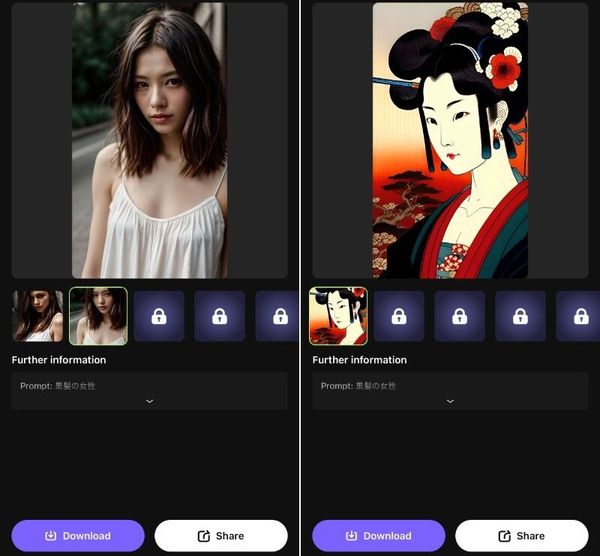
Task: Tap third locked thumbnail in right panel
Action: [520, 316]
